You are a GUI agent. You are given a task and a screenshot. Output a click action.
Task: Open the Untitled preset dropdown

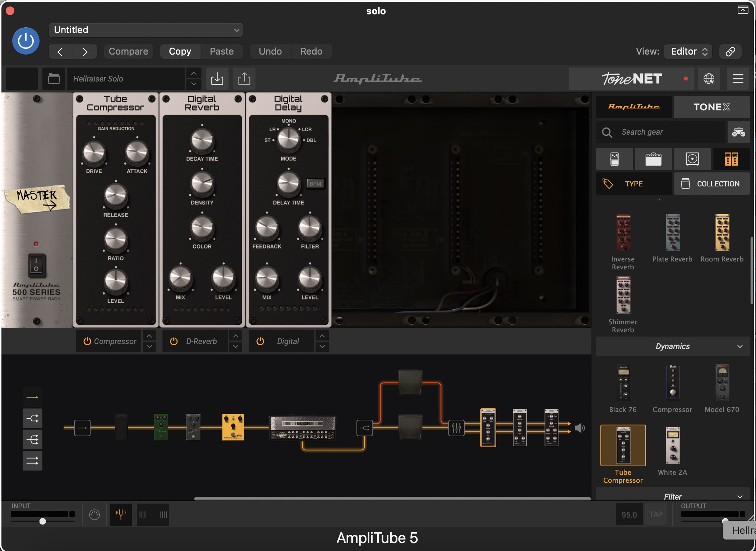pyautogui.click(x=146, y=30)
